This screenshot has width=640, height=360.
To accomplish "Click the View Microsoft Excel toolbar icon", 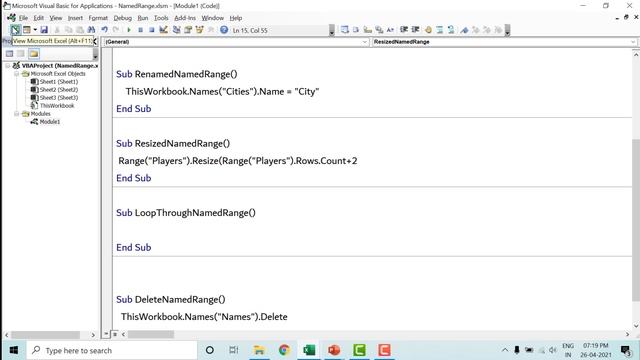I will point(15,30).
